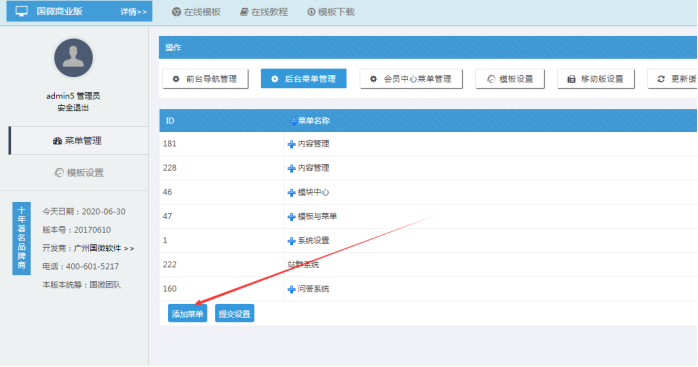Expand the 系统设置 menu row
The width and height of the screenshot is (698, 367).
point(292,241)
